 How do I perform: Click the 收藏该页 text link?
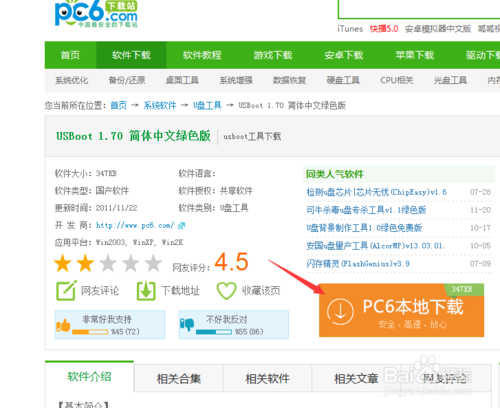(261, 291)
